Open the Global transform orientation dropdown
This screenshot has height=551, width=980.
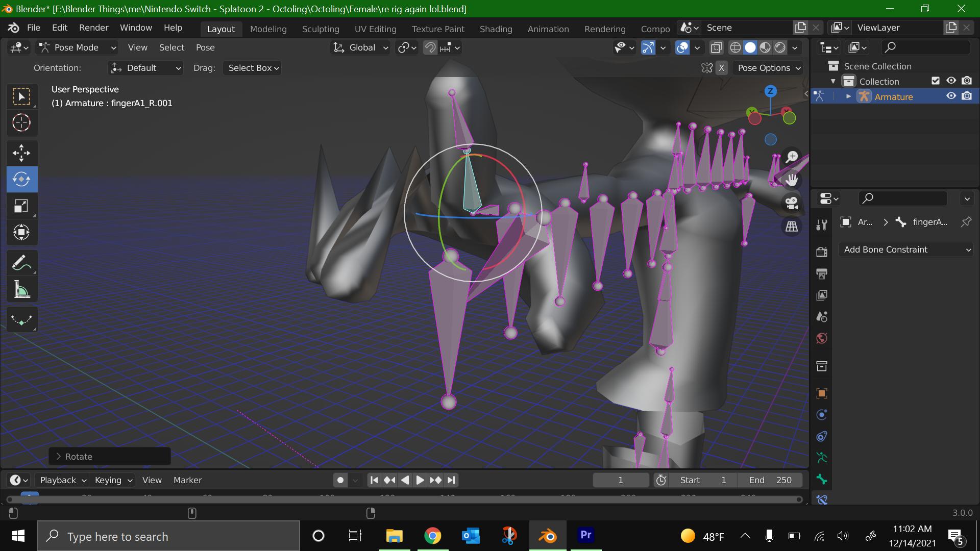pos(361,47)
